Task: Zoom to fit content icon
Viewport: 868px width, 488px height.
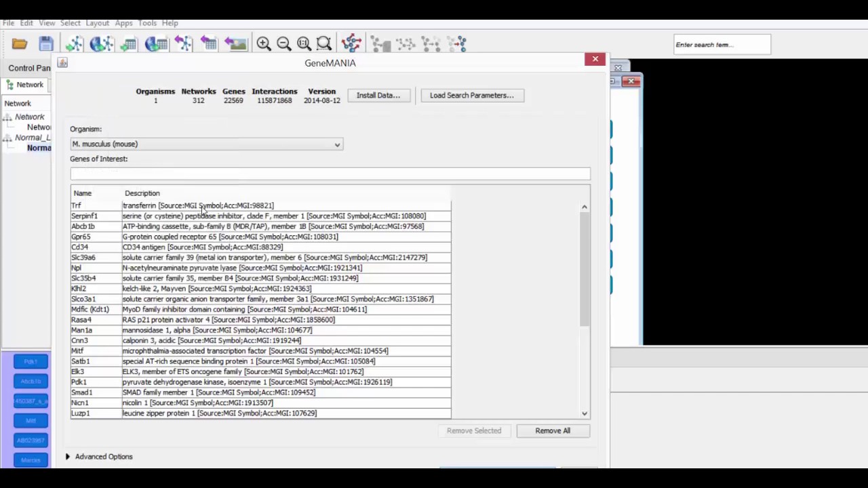Action: [x=304, y=44]
